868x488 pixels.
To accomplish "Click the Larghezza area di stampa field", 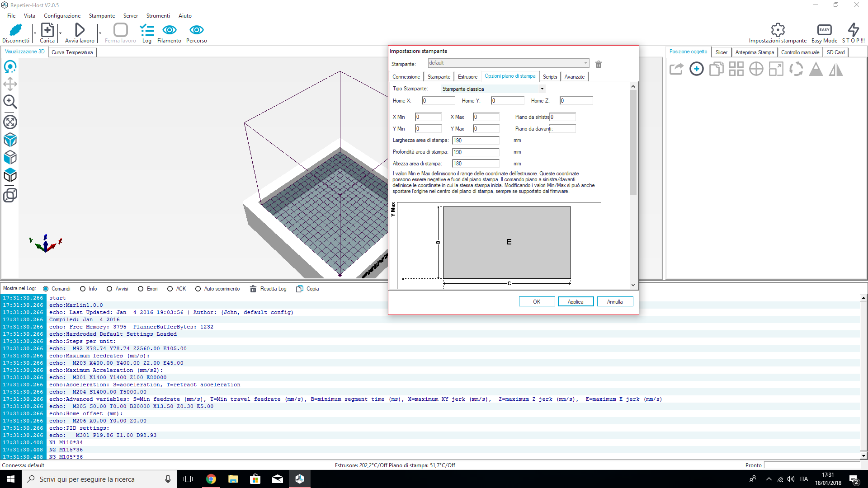I will click(x=475, y=141).
